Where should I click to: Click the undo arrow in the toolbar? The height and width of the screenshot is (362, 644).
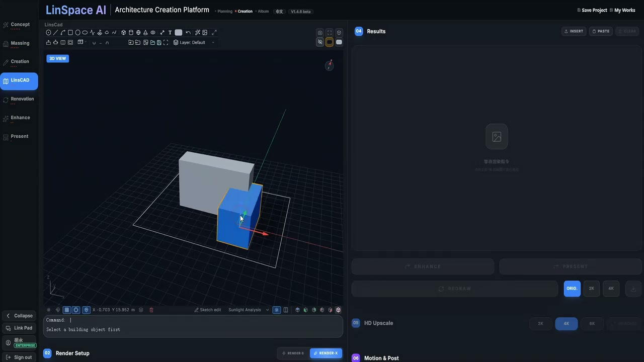click(188, 33)
